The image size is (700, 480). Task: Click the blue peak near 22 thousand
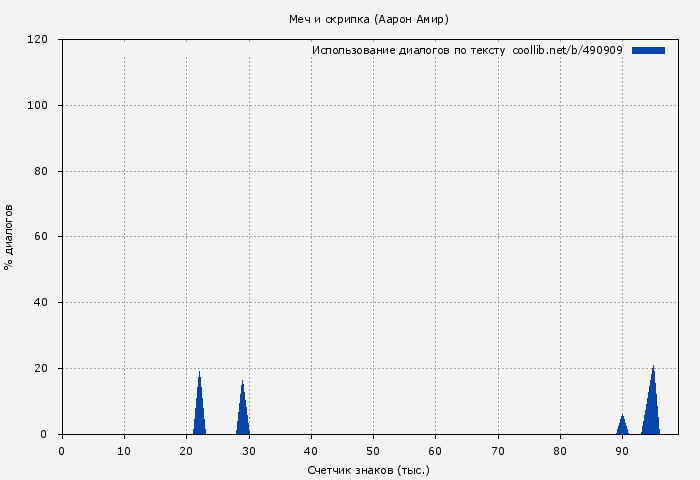199,410
